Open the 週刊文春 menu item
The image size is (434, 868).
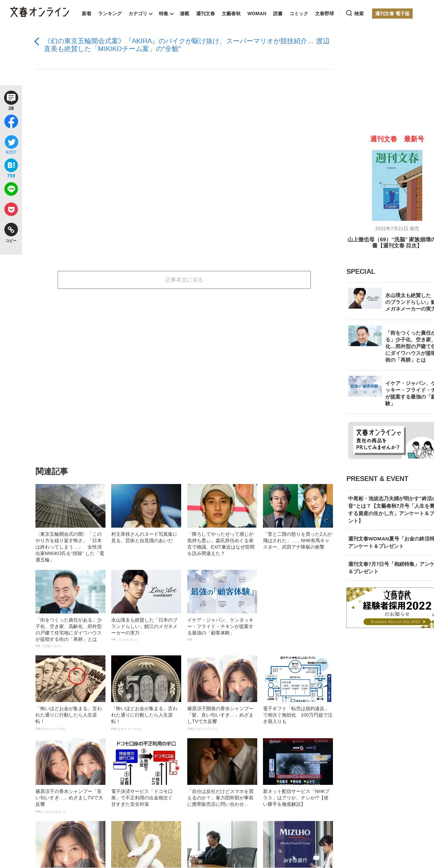pyautogui.click(x=206, y=14)
